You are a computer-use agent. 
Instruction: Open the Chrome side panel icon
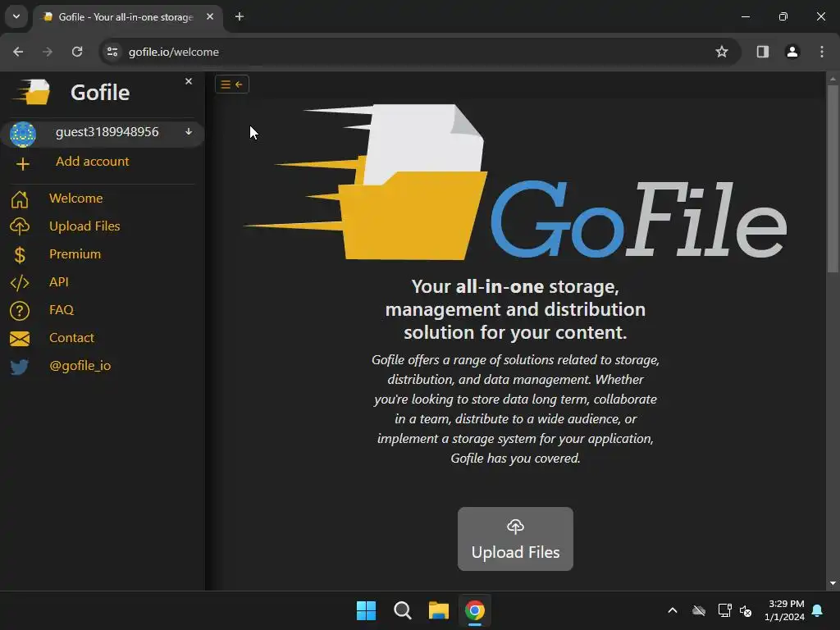click(763, 52)
